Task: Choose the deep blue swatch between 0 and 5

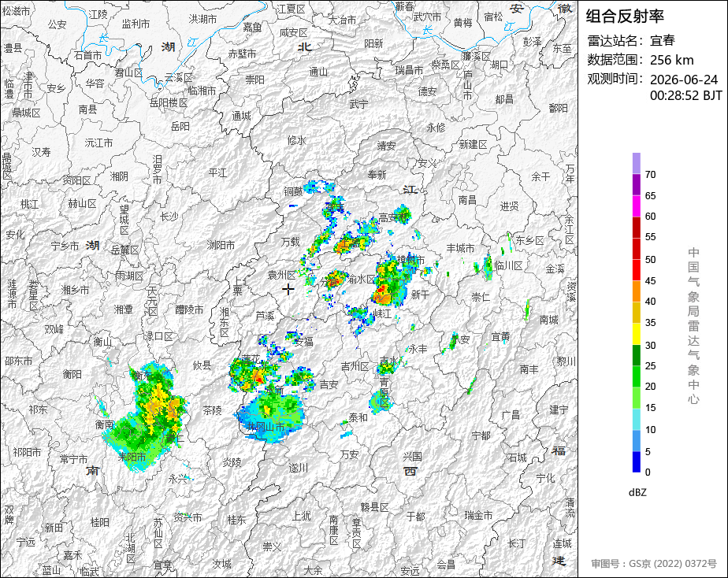Action: click(x=636, y=461)
